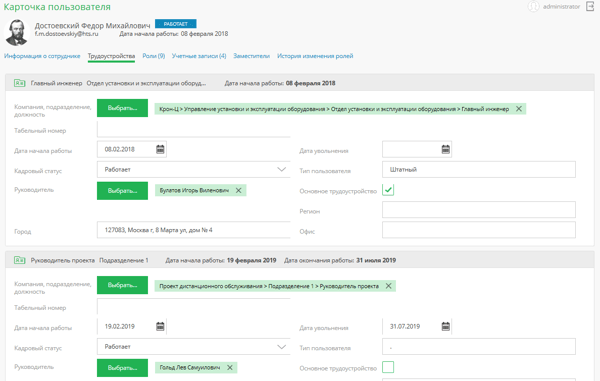Collapse the Главный инженер employment header

coord(300,83)
